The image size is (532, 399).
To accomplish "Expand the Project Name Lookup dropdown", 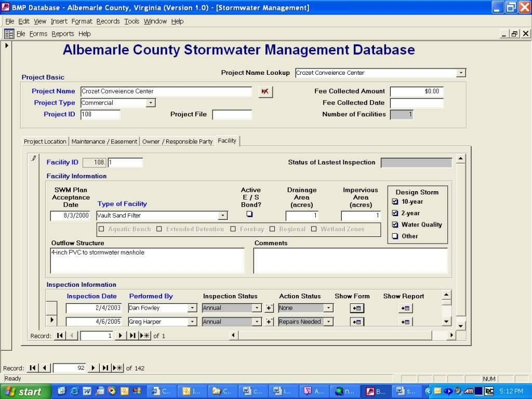I will 461,73.
